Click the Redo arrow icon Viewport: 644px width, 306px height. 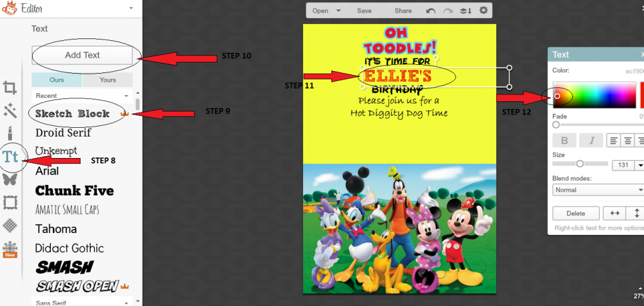pyautogui.click(x=448, y=11)
